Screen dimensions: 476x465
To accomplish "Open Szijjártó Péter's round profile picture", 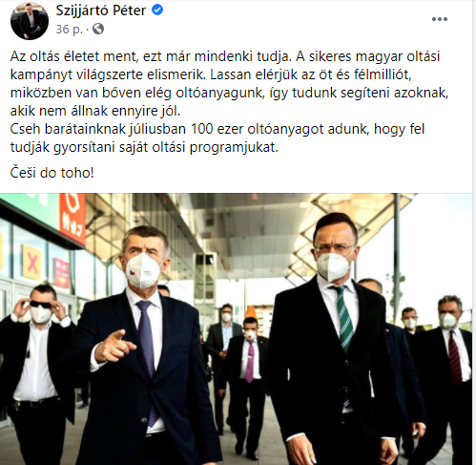I will pos(30,21).
